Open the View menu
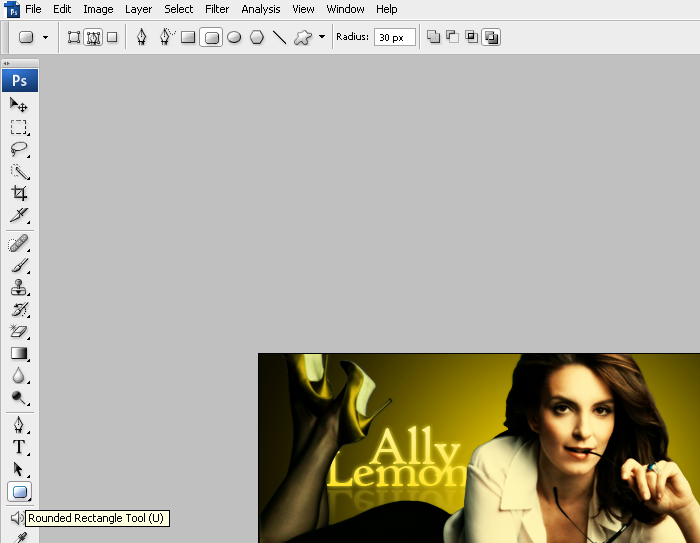 (303, 9)
